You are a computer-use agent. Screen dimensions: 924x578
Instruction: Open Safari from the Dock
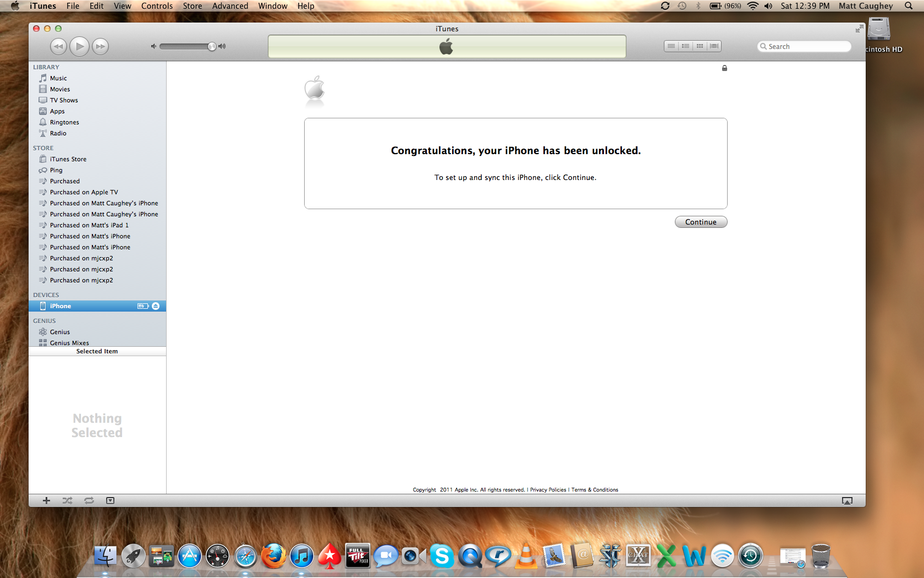coord(246,556)
